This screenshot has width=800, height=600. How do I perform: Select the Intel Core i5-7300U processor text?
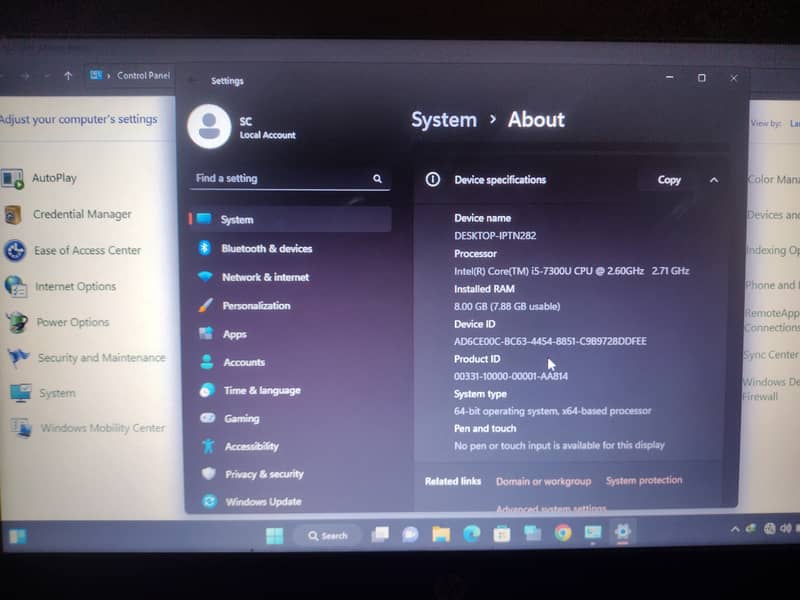pyautogui.click(x=571, y=271)
